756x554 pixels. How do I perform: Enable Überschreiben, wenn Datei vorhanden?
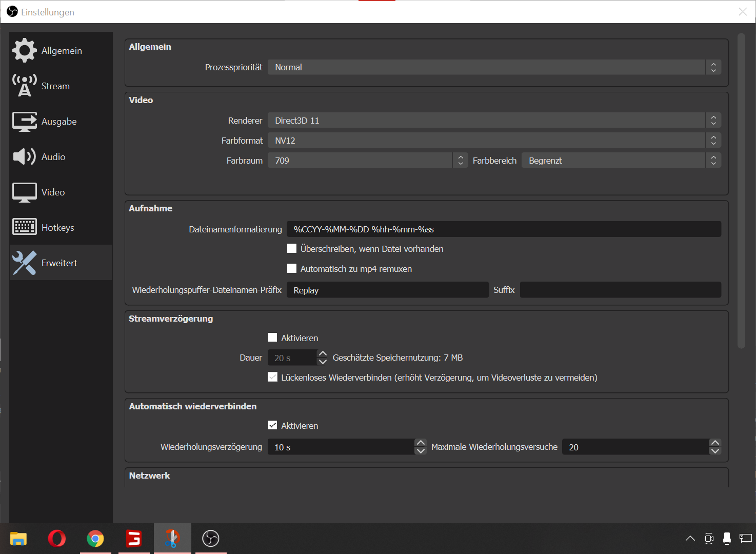point(292,249)
